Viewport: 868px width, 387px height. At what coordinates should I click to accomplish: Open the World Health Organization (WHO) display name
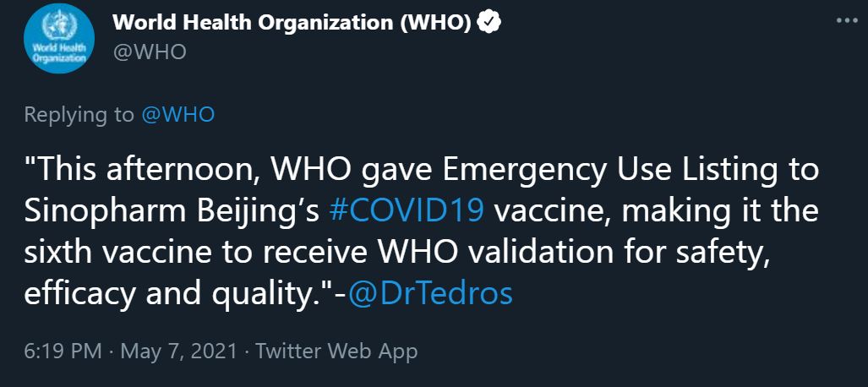click(292, 23)
